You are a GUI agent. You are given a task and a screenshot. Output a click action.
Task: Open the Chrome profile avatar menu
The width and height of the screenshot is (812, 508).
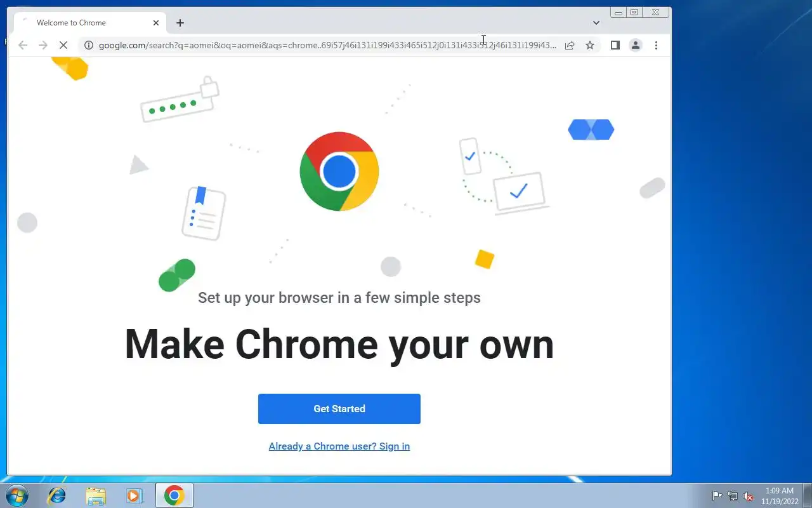coord(635,45)
